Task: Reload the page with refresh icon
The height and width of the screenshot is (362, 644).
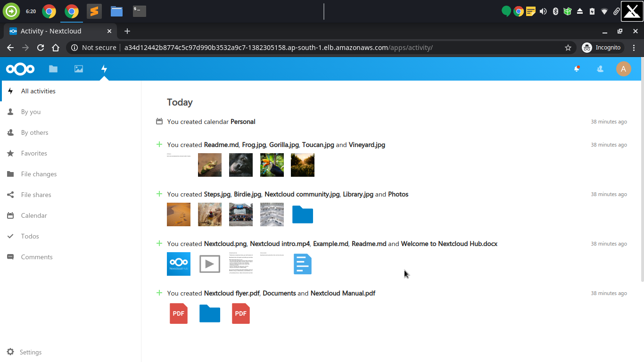Action: tap(41, 48)
